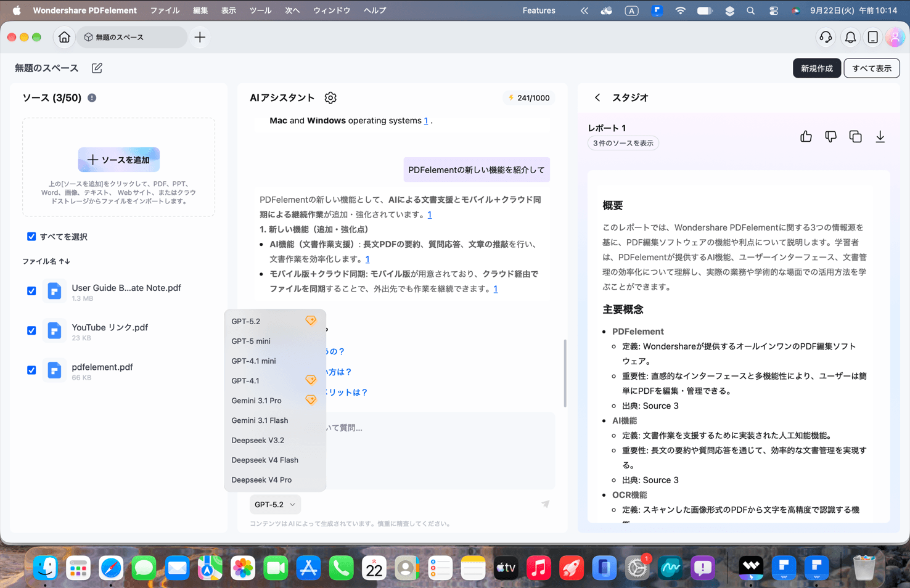Uncheck User Guide B...ate Note.pdf source

31,291
